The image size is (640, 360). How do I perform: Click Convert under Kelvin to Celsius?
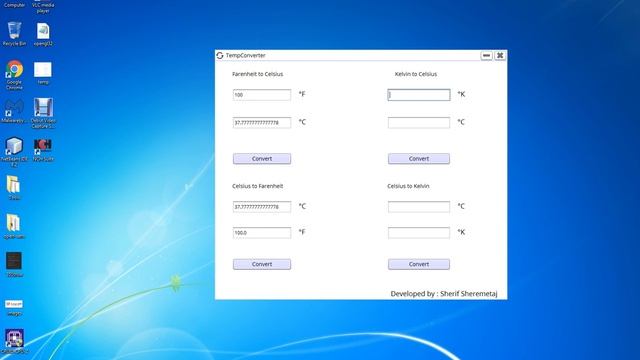tap(419, 159)
